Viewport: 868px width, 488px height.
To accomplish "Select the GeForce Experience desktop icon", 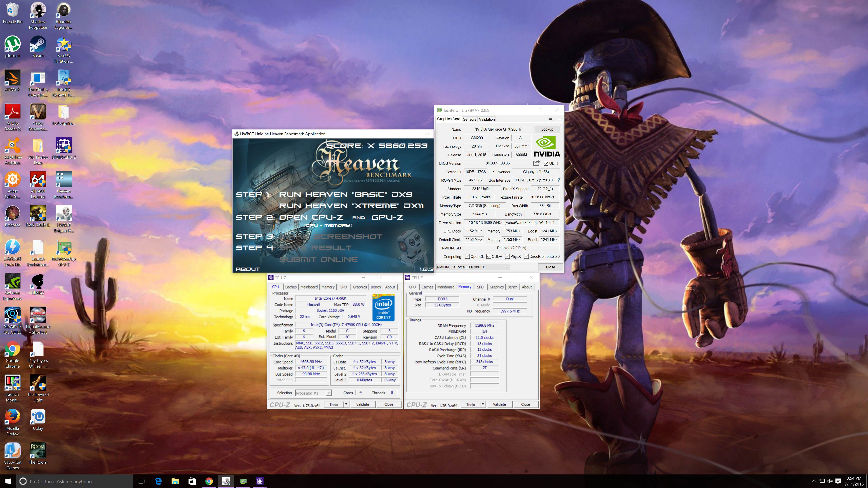I will (12, 287).
